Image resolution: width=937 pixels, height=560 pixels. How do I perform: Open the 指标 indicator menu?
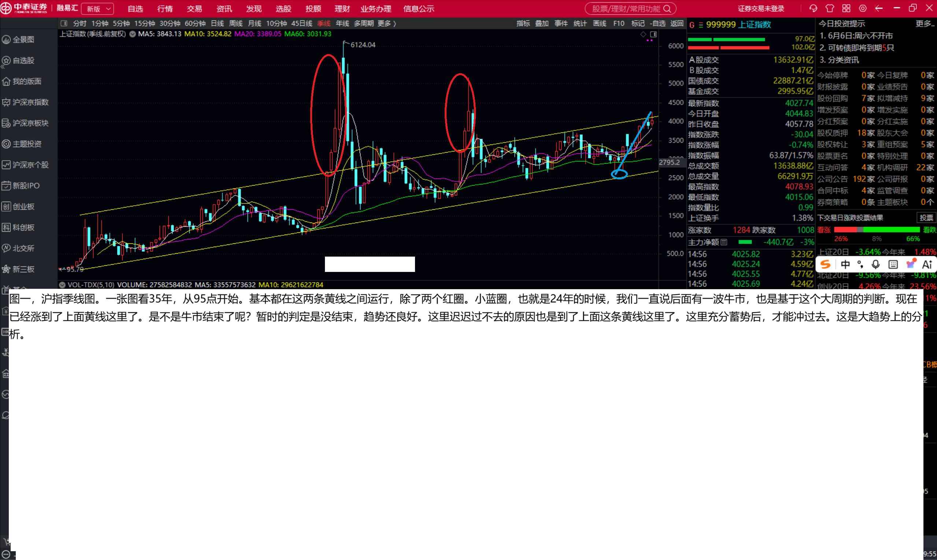click(523, 23)
